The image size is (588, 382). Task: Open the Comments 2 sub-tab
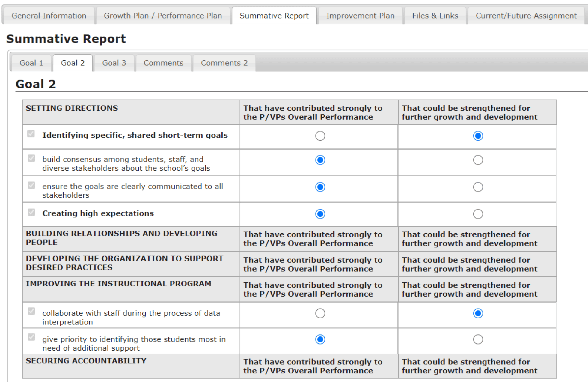pos(224,63)
